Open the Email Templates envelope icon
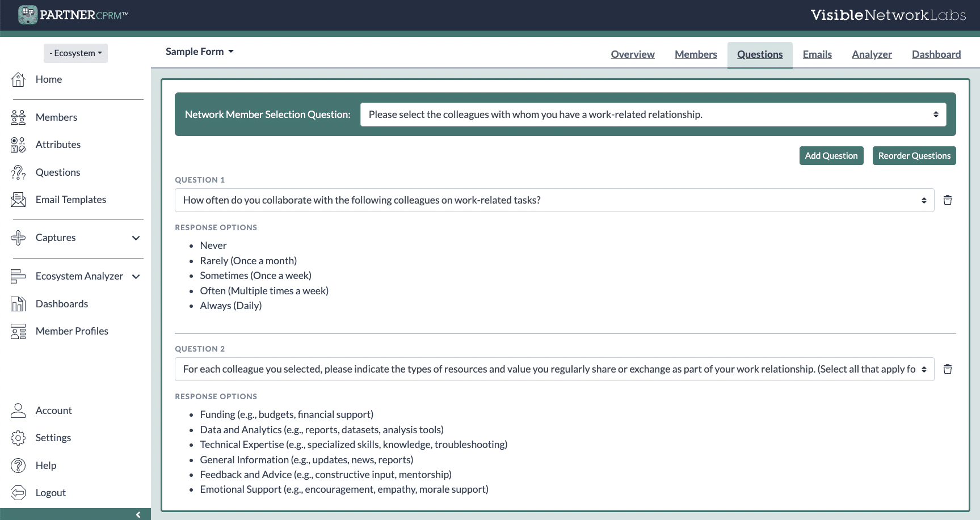The image size is (980, 520). [18, 200]
